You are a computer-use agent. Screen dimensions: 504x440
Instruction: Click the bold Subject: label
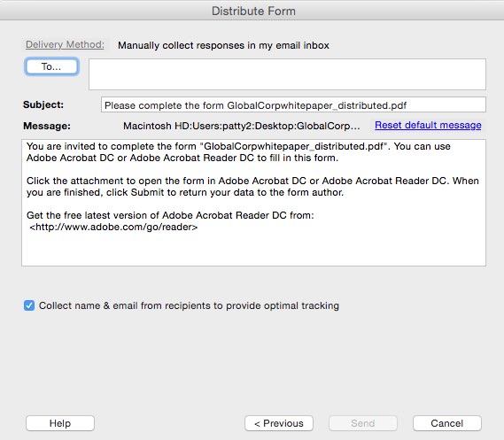pyautogui.click(x=43, y=104)
